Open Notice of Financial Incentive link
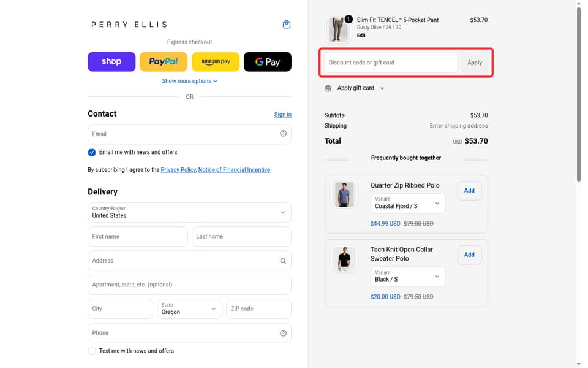 [x=234, y=170]
